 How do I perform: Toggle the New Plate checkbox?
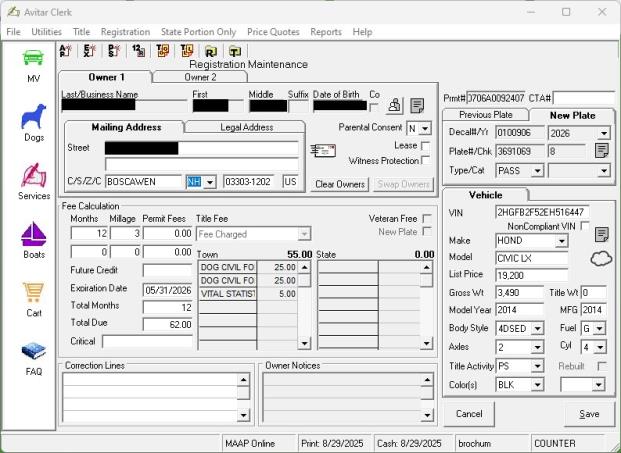[x=427, y=231]
